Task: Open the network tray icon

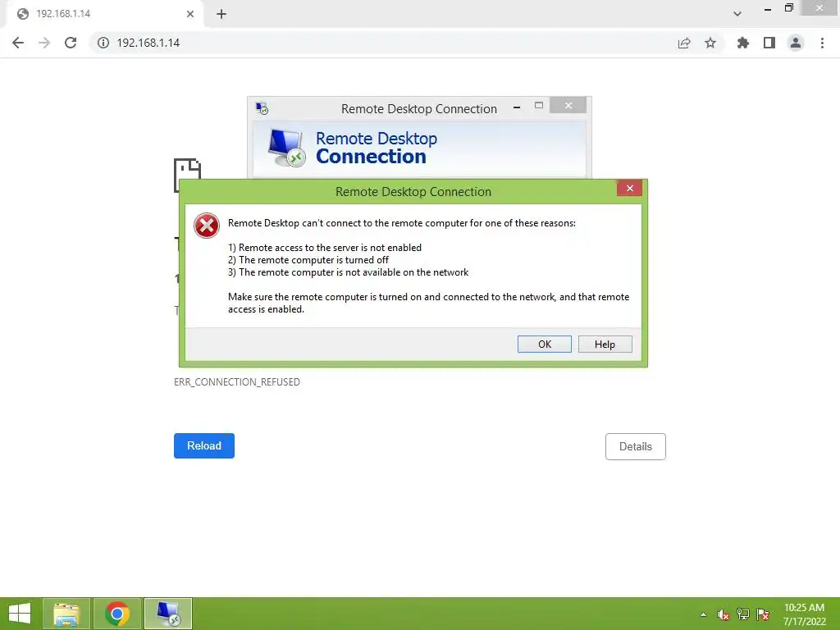Action: tap(743, 614)
